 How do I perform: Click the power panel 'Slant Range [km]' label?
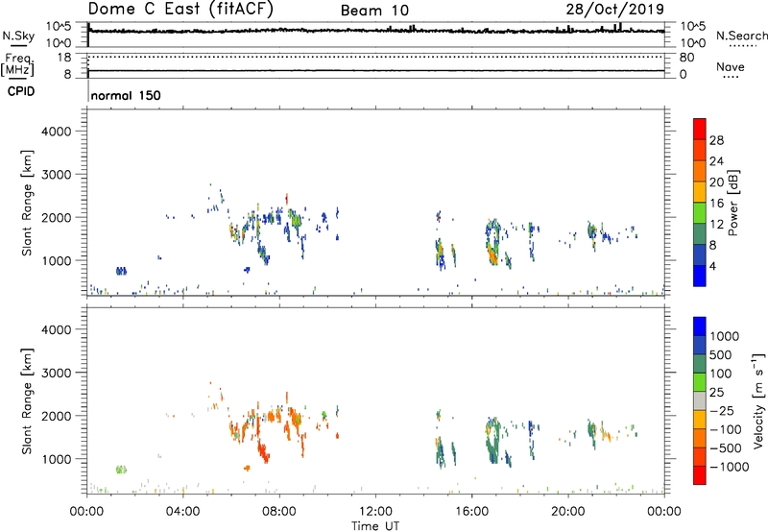28,203
